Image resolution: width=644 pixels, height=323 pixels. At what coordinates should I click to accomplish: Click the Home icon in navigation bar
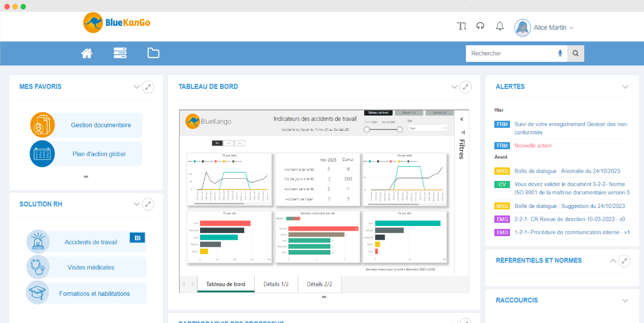pyautogui.click(x=87, y=53)
